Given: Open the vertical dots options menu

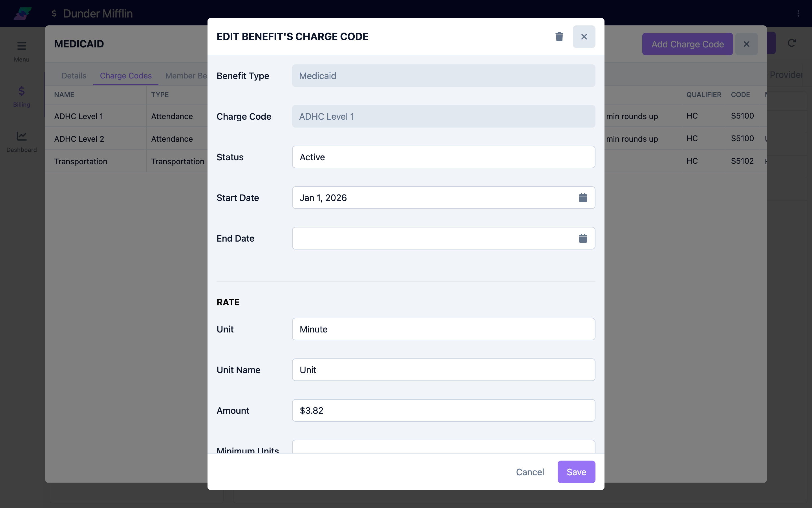Looking at the screenshot, I should click(x=798, y=14).
